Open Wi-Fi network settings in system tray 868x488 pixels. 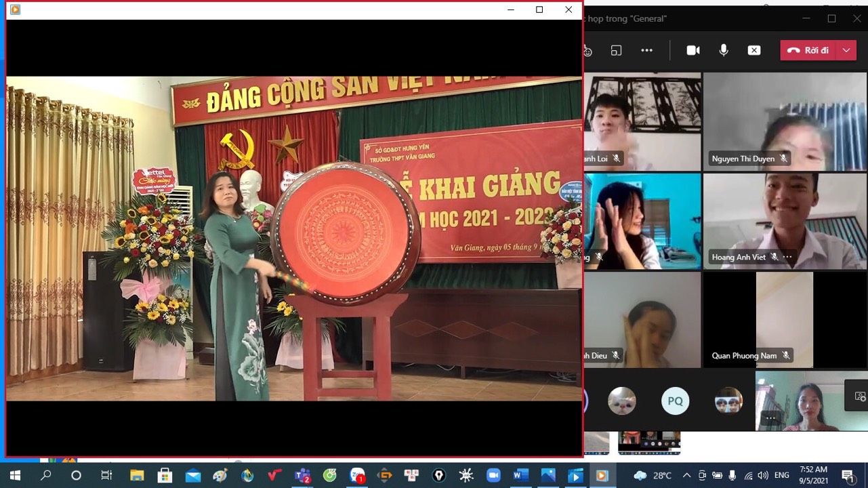pos(748,475)
